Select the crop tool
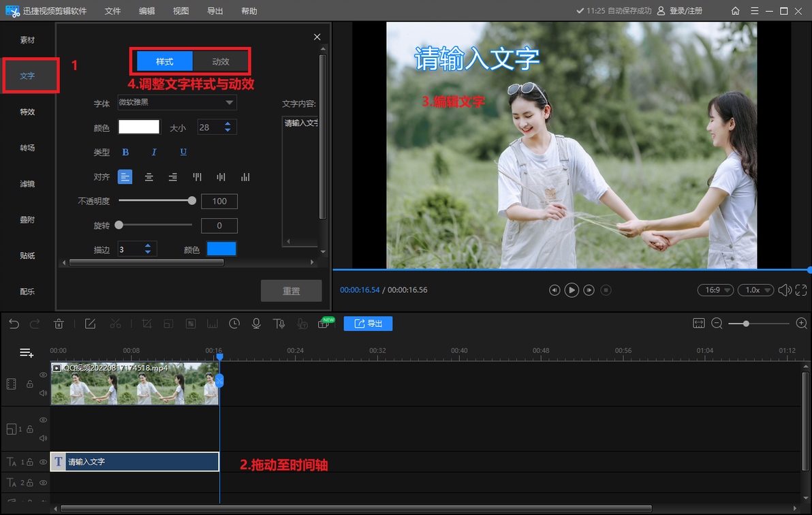Screen dimensions: 812x515 (146, 324)
